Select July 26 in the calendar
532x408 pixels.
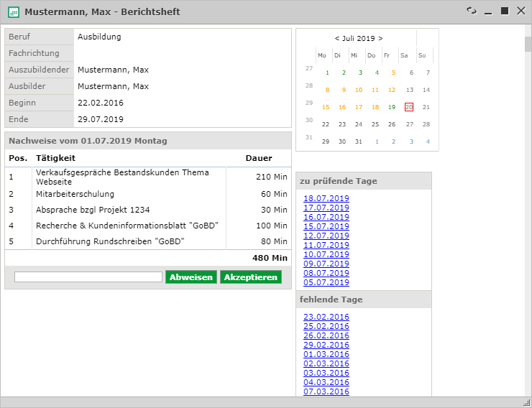tap(392, 124)
